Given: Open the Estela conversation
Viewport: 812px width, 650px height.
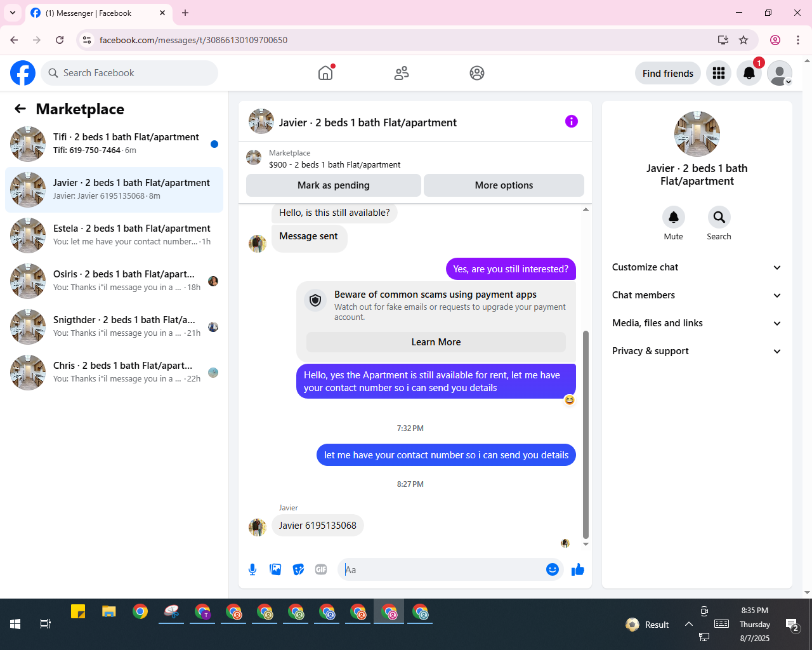Looking at the screenshot, I should tap(114, 235).
